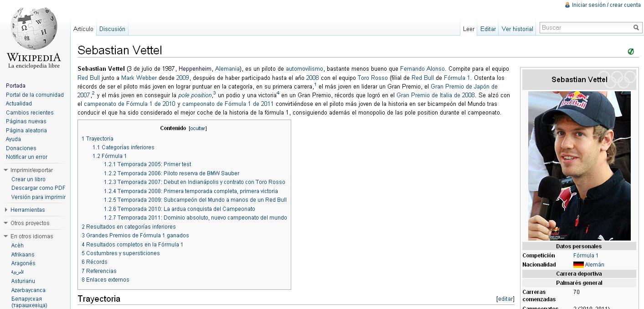Follow the Fernando Alonso link
Screen dimensions: 644x309
pos(422,69)
